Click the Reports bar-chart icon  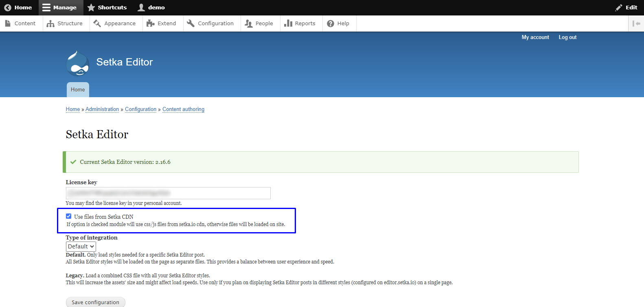pyautogui.click(x=288, y=24)
